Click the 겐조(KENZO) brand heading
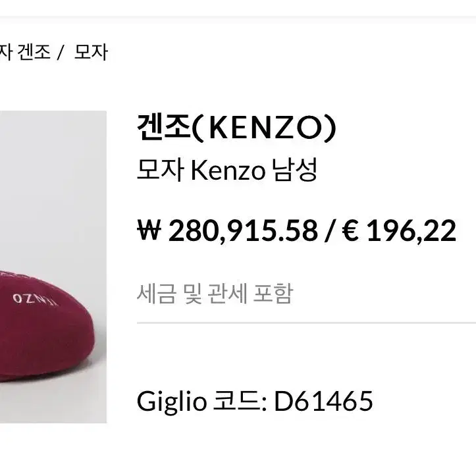 (236, 128)
